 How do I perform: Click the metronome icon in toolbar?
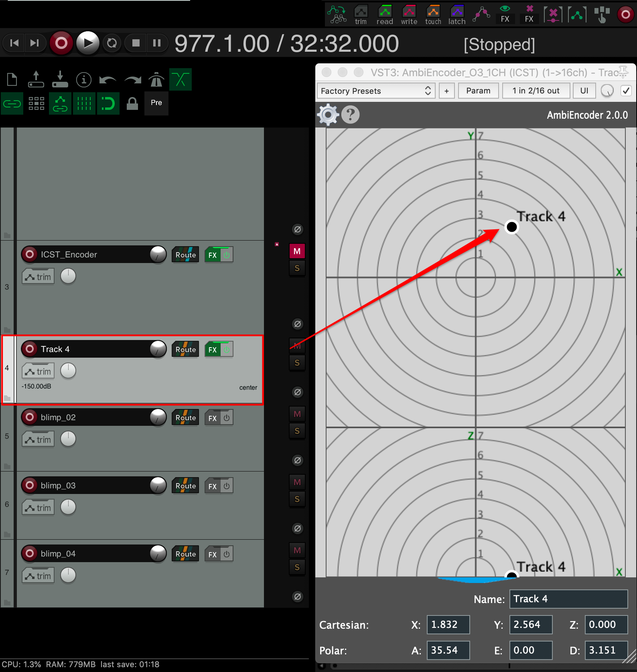156,80
